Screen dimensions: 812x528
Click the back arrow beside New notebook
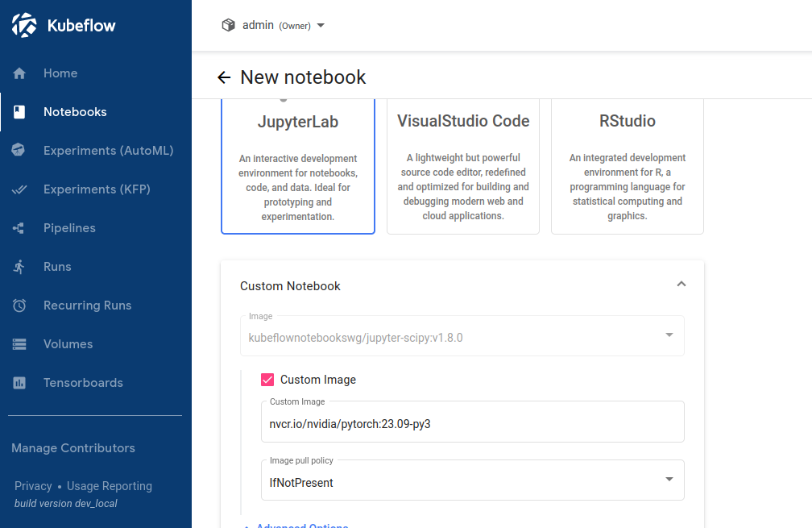point(224,77)
